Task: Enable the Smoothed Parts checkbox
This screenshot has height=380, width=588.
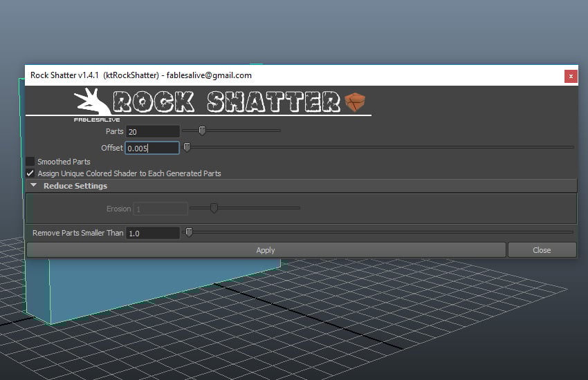Action: (30, 162)
